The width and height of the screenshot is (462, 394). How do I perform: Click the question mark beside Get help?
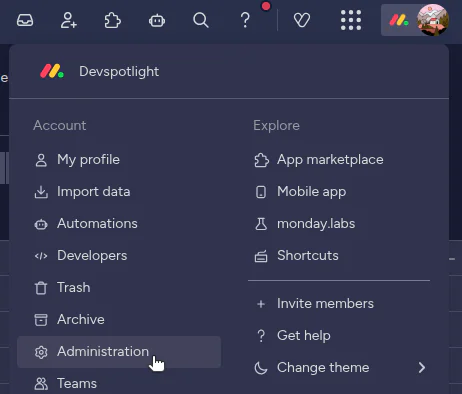pyautogui.click(x=261, y=336)
